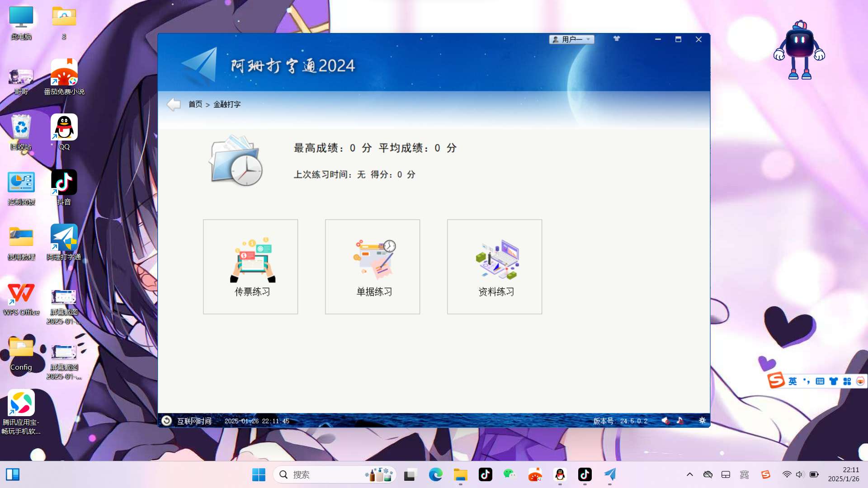Launch WPS Office from the desktop
The height and width of the screenshot is (488, 868).
[x=21, y=299]
